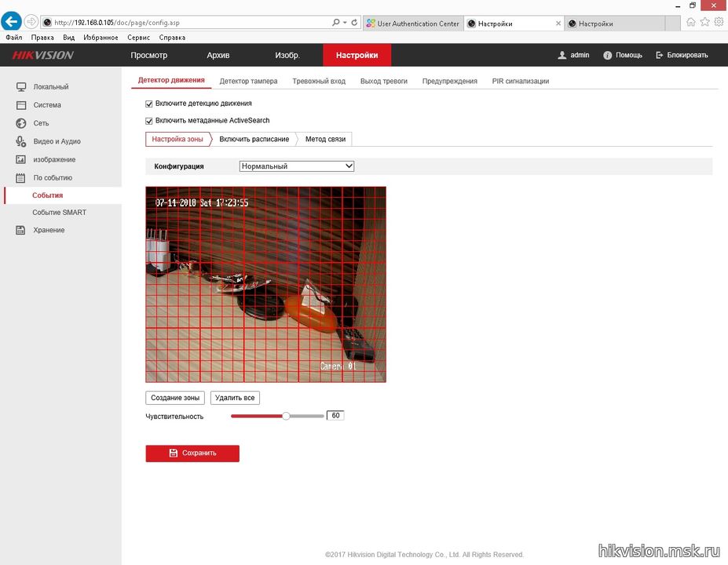Switch to User Authentication Center browser tab
728x565 pixels.
coord(413,24)
